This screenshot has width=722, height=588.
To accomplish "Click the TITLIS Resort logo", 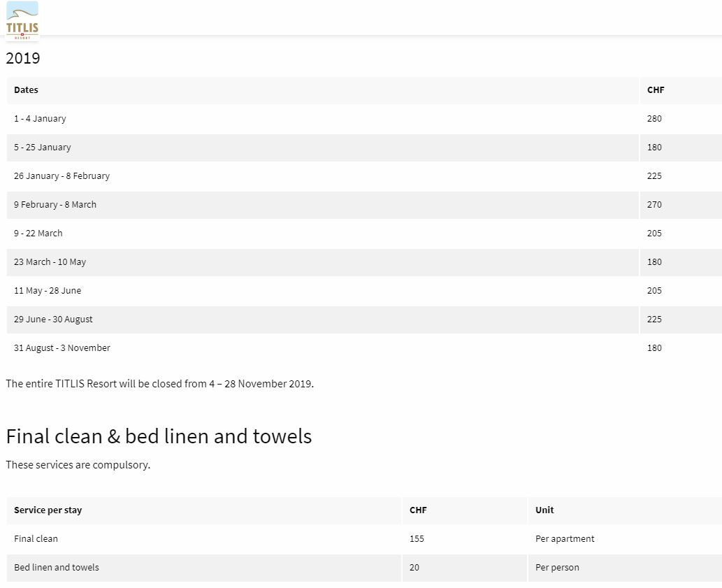I will pos(22,20).
